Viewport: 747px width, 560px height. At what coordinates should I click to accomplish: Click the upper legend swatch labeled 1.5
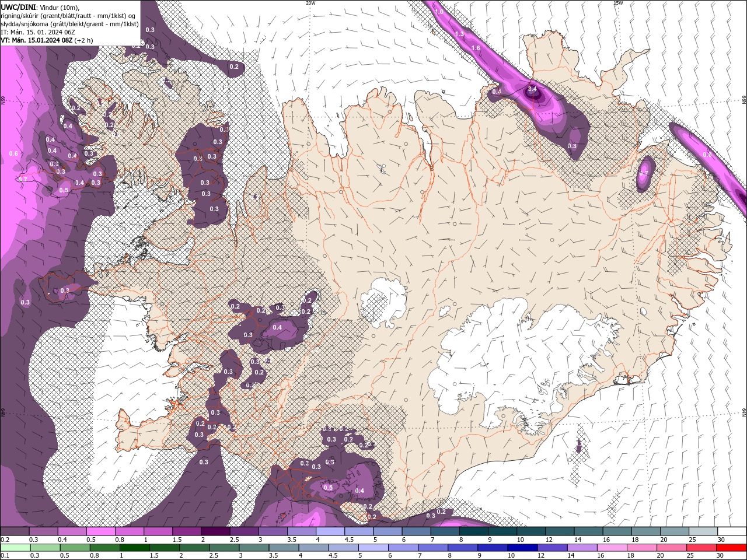coord(187,531)
